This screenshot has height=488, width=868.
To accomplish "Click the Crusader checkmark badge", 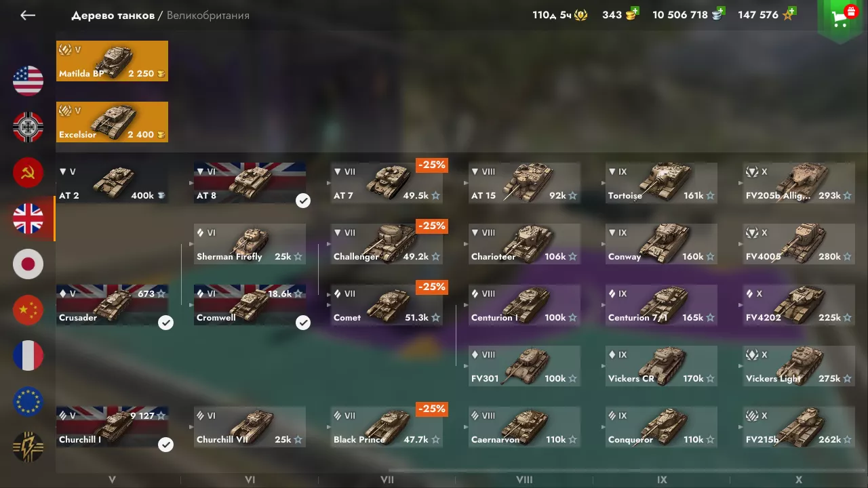I will (x=165, y=323).
